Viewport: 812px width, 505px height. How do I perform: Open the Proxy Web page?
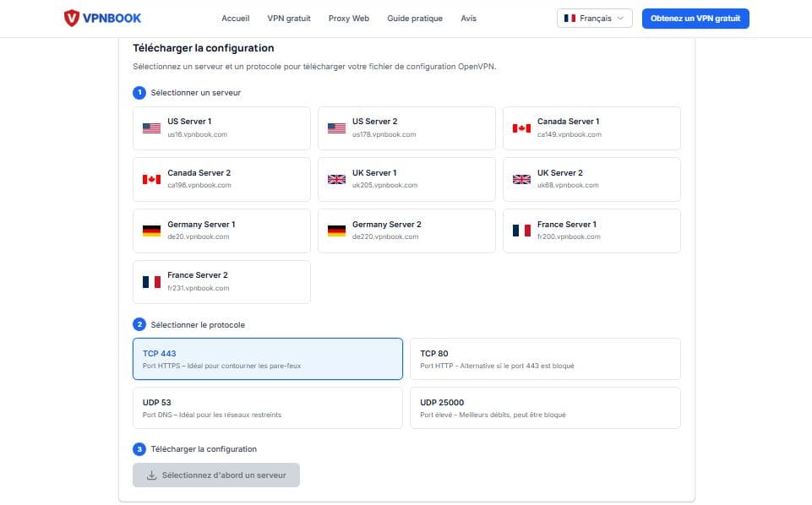(x=349, y=18)
